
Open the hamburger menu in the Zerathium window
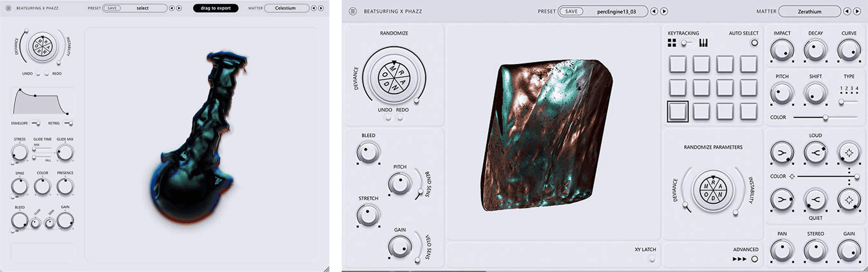[353, 11]
